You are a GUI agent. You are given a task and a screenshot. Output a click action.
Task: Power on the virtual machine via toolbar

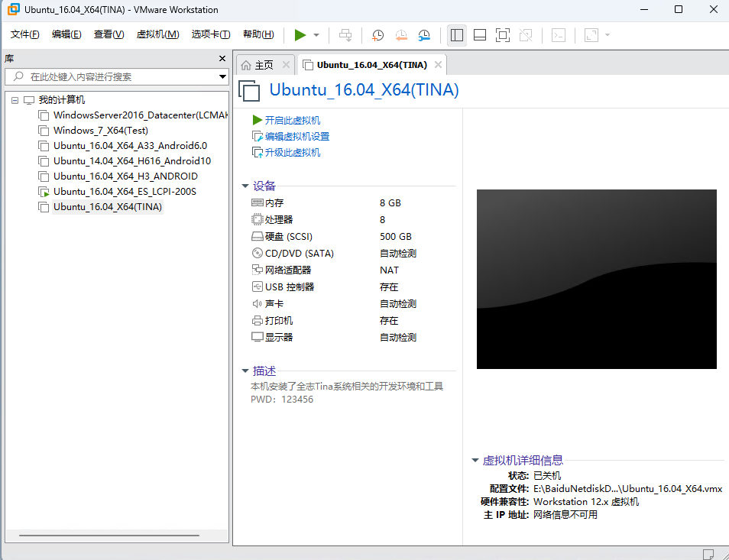click(300, 34)
